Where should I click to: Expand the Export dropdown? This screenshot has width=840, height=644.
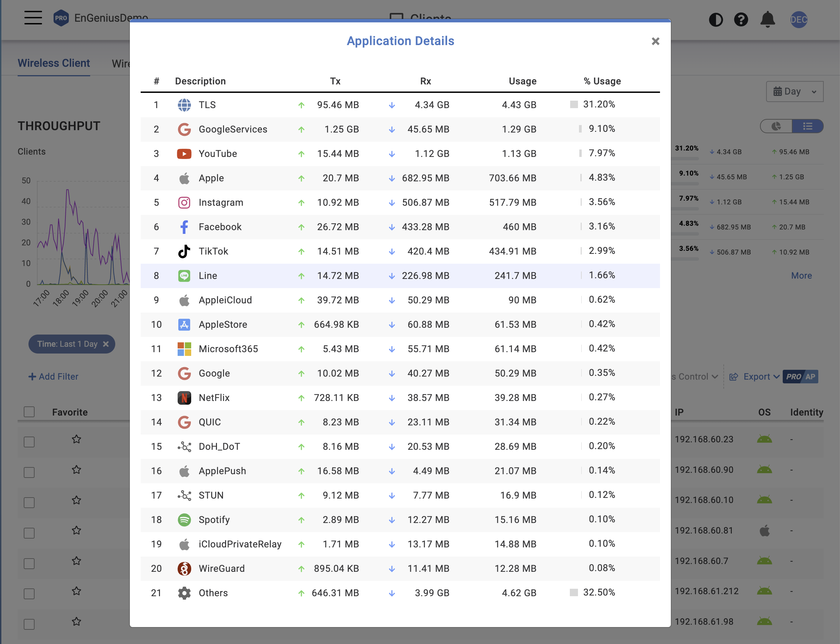[x=755, y=377]
